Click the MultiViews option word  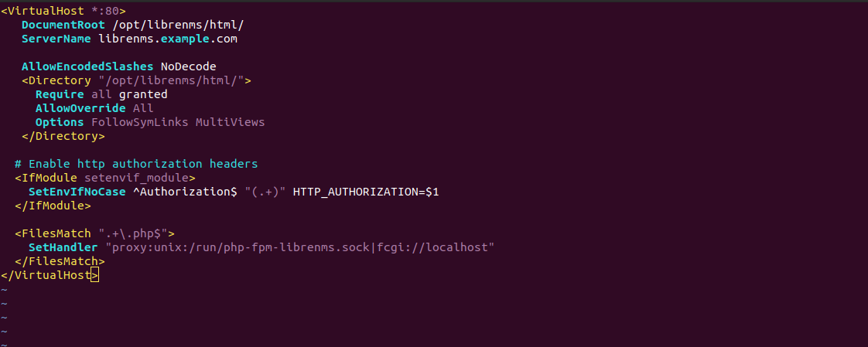(231, 122)
